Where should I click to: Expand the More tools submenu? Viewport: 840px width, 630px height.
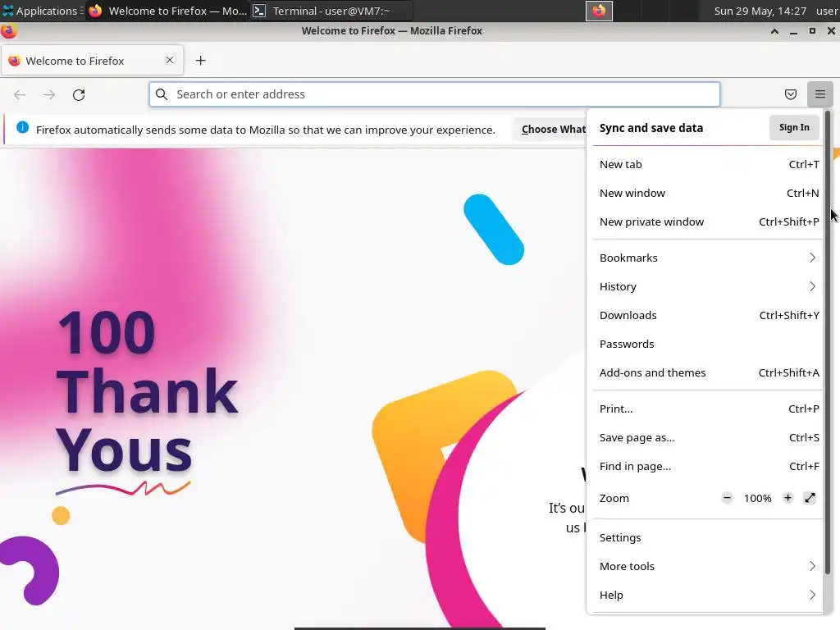pyautogui.click(x=707, y=566)
